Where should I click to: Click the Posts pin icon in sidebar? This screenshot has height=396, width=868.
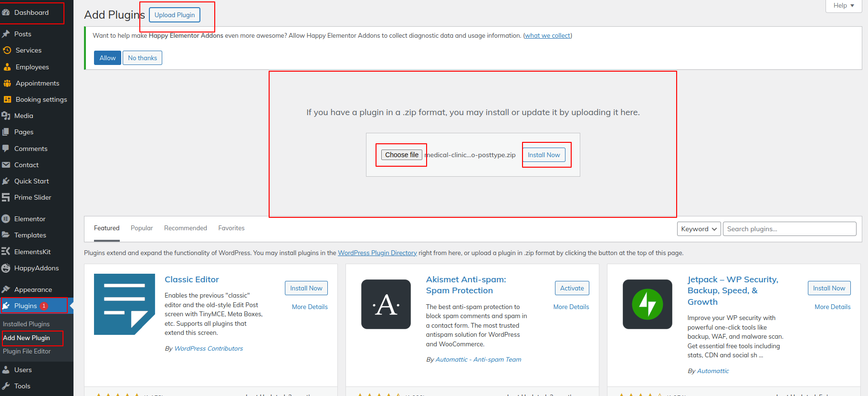pyautogui.click(x=6, y=34)
